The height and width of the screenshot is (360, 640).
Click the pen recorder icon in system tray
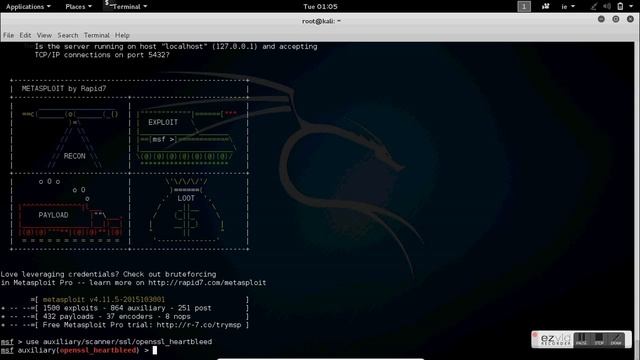[x=594, y=7]
